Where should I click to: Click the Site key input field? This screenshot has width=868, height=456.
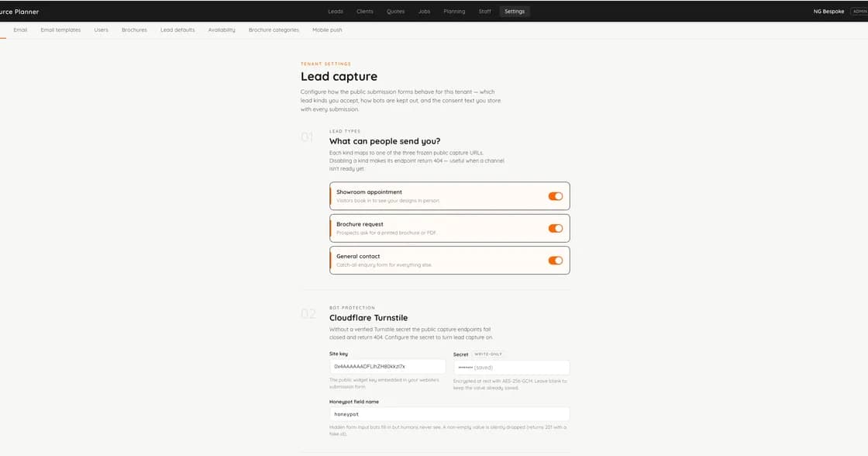pyautogui.click(x=387, y=366)
